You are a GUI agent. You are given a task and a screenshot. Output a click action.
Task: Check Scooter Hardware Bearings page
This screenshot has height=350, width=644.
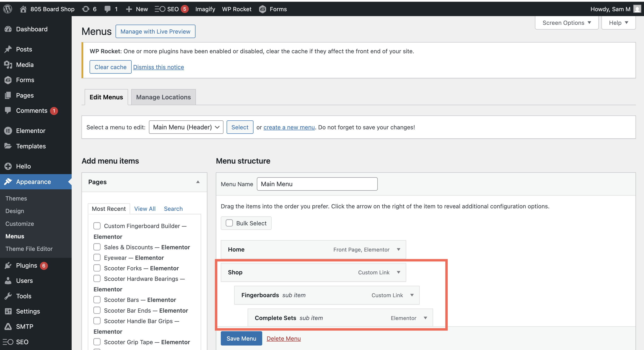coord(97,279)
